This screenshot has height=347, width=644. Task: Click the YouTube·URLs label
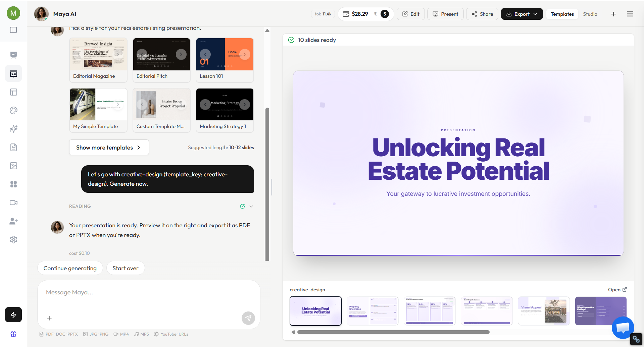click(x=171, y=334)
